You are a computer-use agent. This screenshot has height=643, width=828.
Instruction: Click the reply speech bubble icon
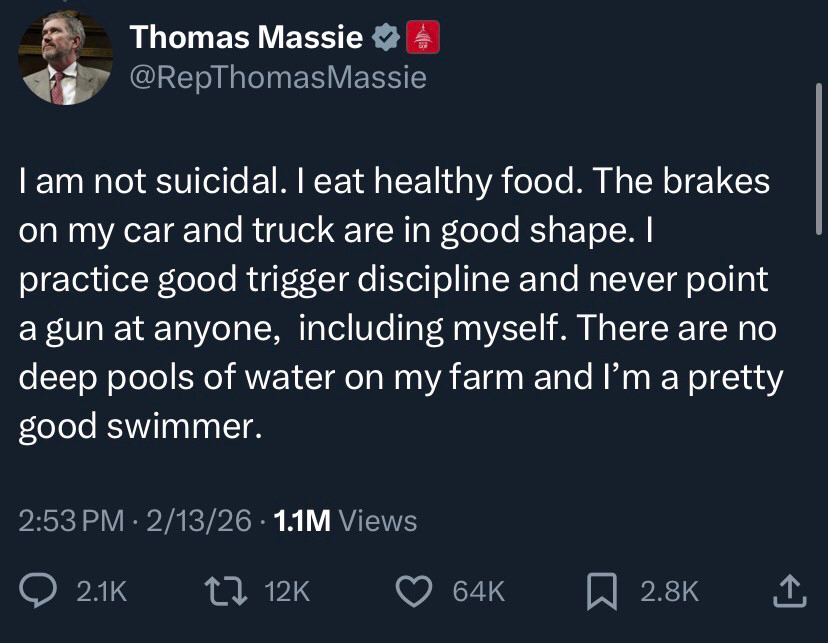(x=41, y=592)
